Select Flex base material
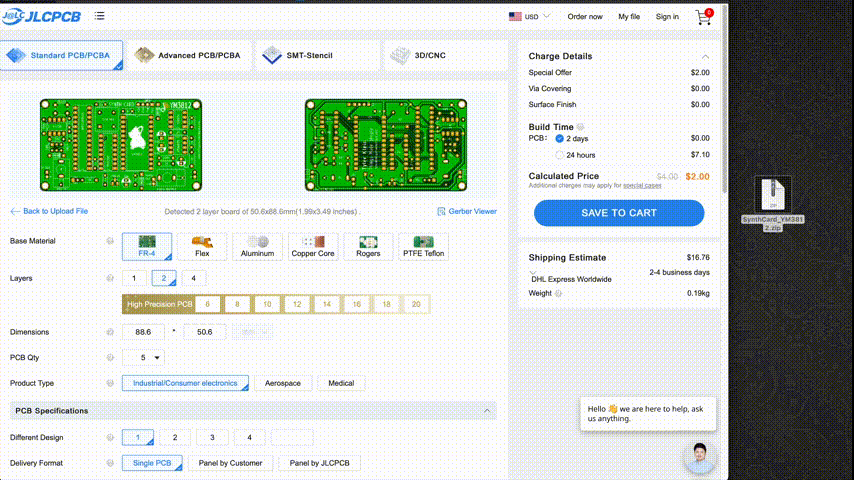 tap(202, 246)
